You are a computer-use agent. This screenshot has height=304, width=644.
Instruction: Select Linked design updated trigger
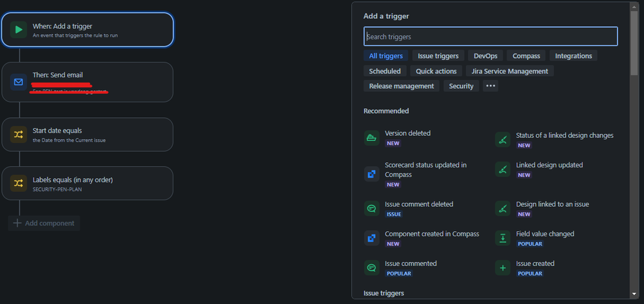(x=549, y=165)
